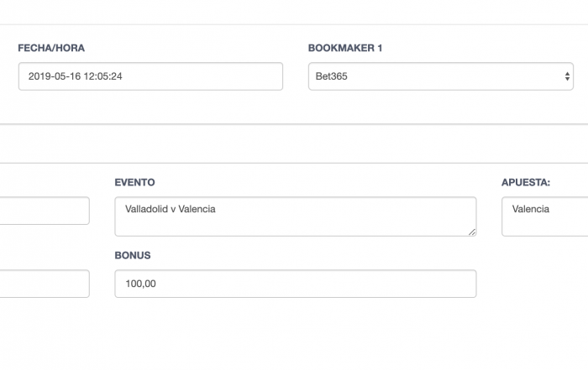Click the Fecha/Hora date-time field
Screen dimensions: 588x370
point(150,76)
